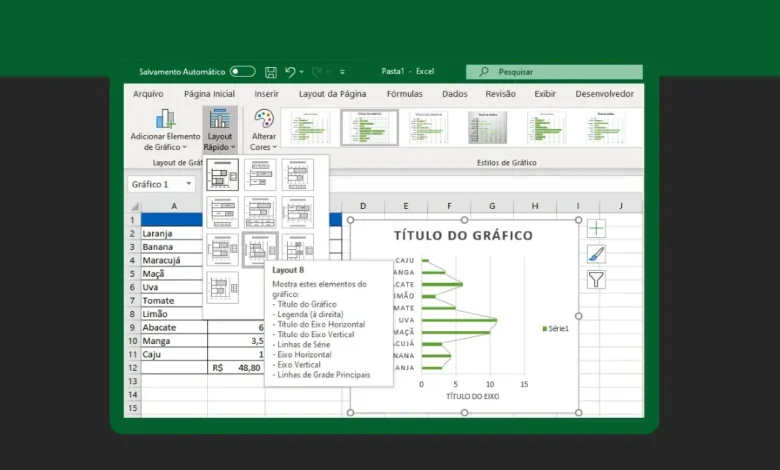Viewport: 780px width, 470px height.
Task: Click the Layout Rápido button
Action: [219, 130]
